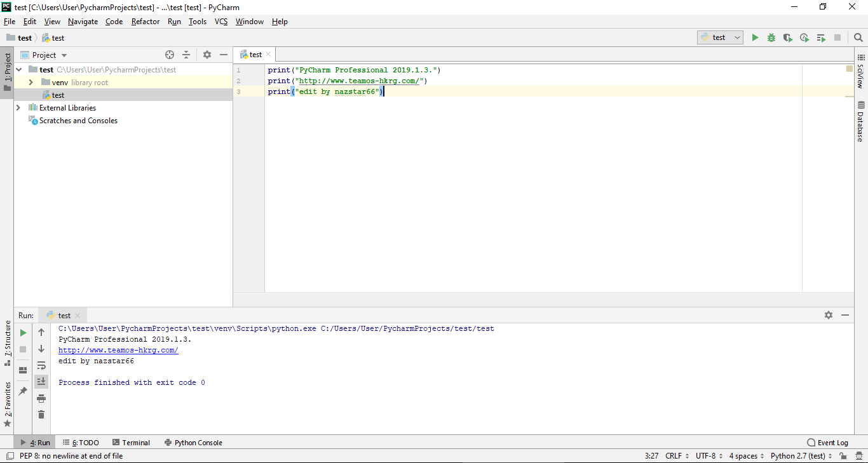This screenshot has height=463, width=868.
Task: Click the Restore Layout icon in the Run panel
Action: (x=23, y=370)
